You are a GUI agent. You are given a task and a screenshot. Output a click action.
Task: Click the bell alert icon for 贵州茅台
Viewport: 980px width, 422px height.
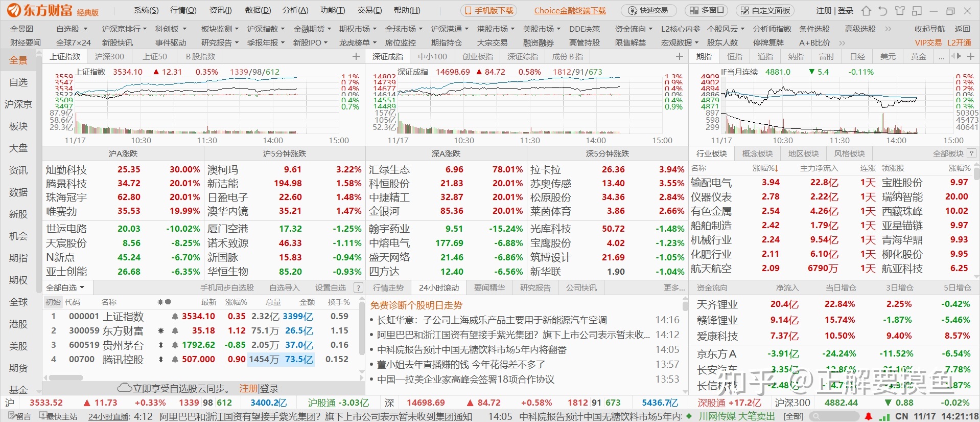[x=175, y=345]
